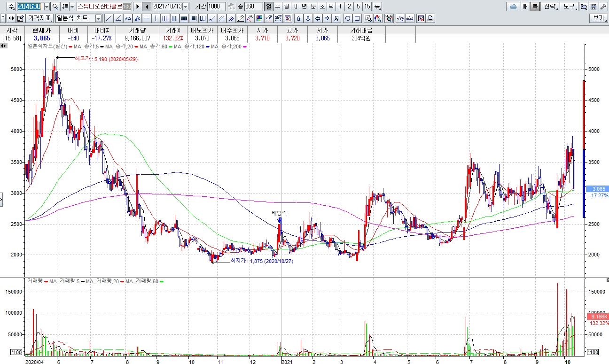Open the 전략 strategy dropdown

pyautogui.click(x=549, y=7)
